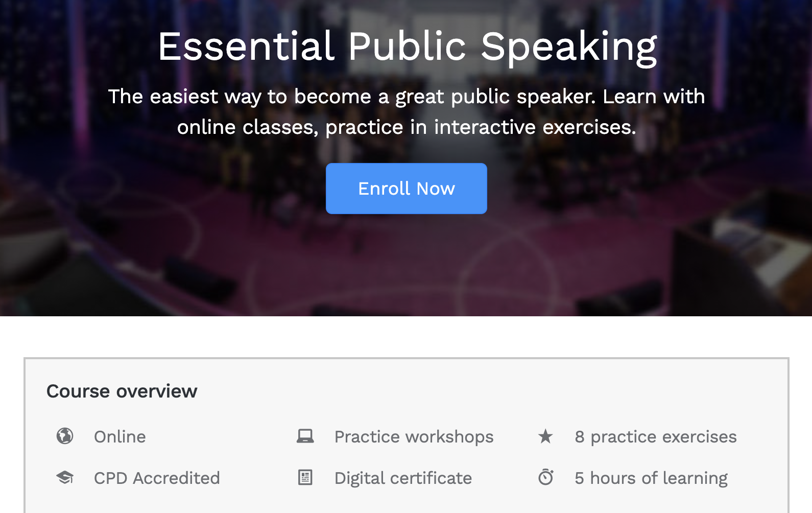812x513 pixels.
Task: Click the laptop icon beside Practice workshops
Action: 305,436
